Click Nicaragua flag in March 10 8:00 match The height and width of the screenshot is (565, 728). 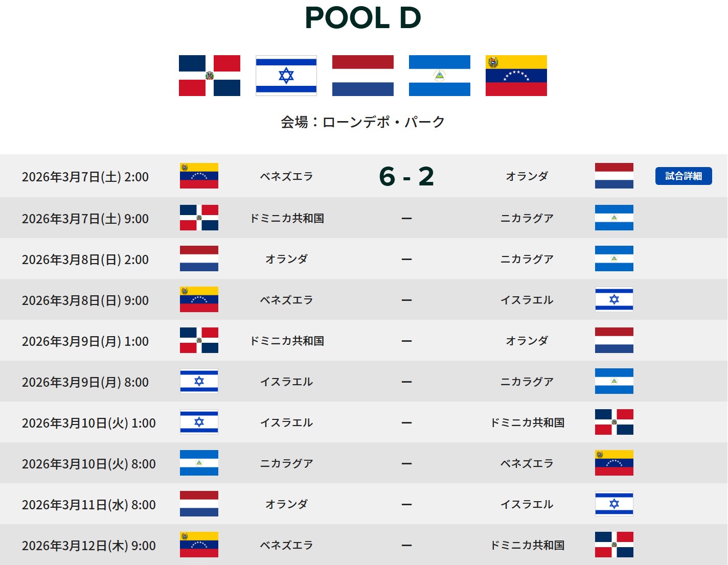199,463
